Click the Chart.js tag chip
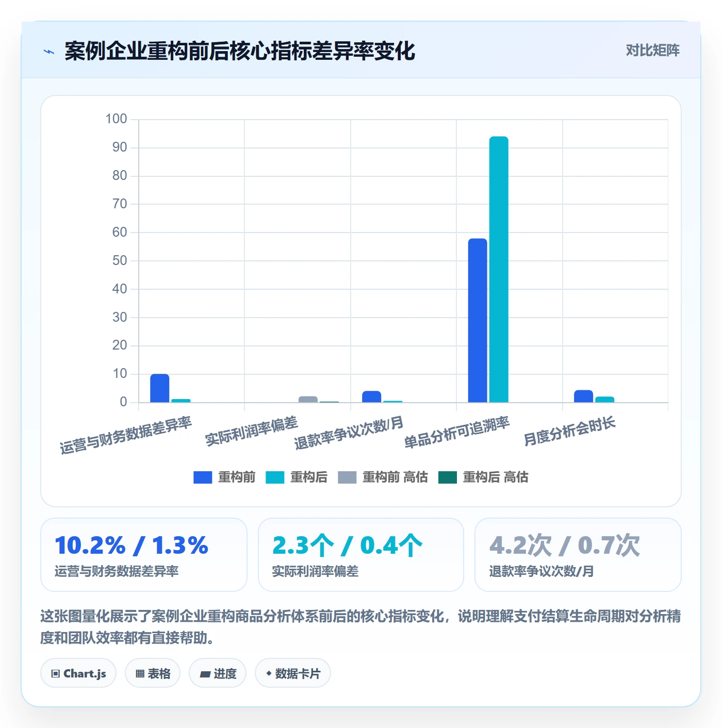The width and height of the screenshot is (722, 728). point(78,673)
